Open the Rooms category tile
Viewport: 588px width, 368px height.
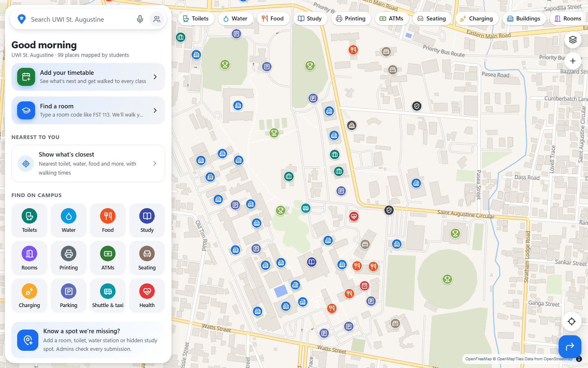tap(29, 258)
